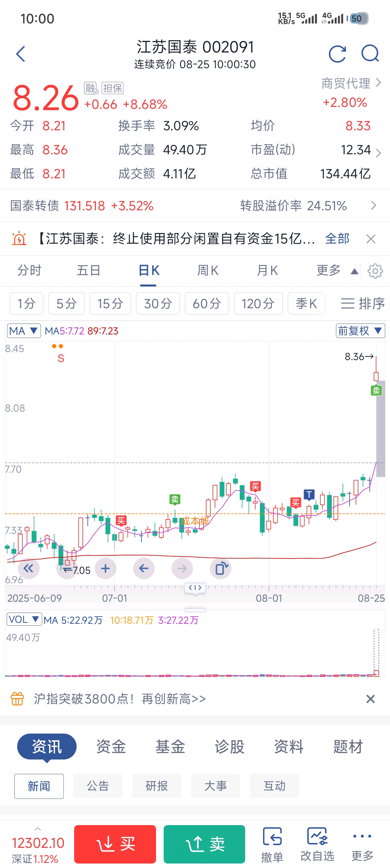
Task: Tap the red 买 buy button
Action: click(x=115, y=844)
